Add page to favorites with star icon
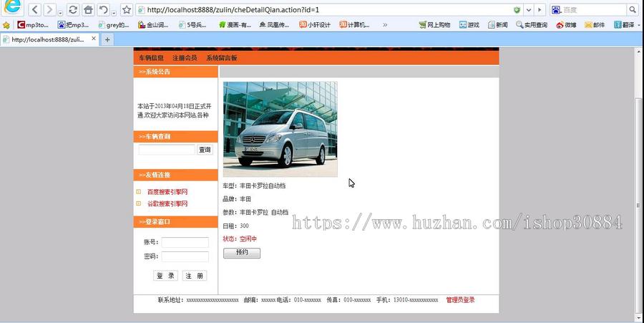 (x=127, y=9)
